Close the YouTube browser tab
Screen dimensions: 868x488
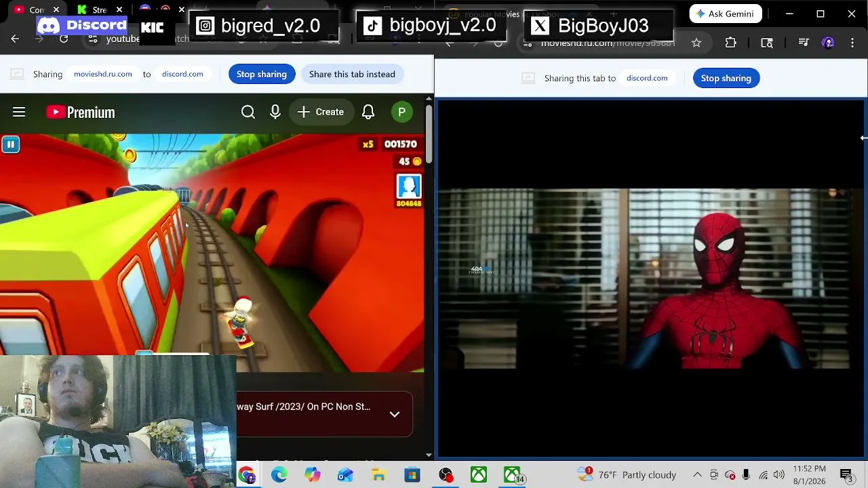(x=56, y=10)
